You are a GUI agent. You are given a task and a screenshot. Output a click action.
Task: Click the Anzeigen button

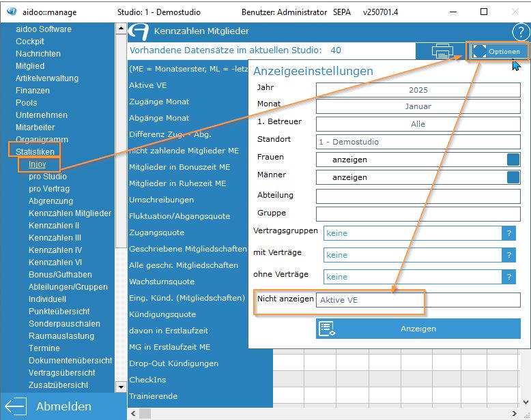point(418,329)
